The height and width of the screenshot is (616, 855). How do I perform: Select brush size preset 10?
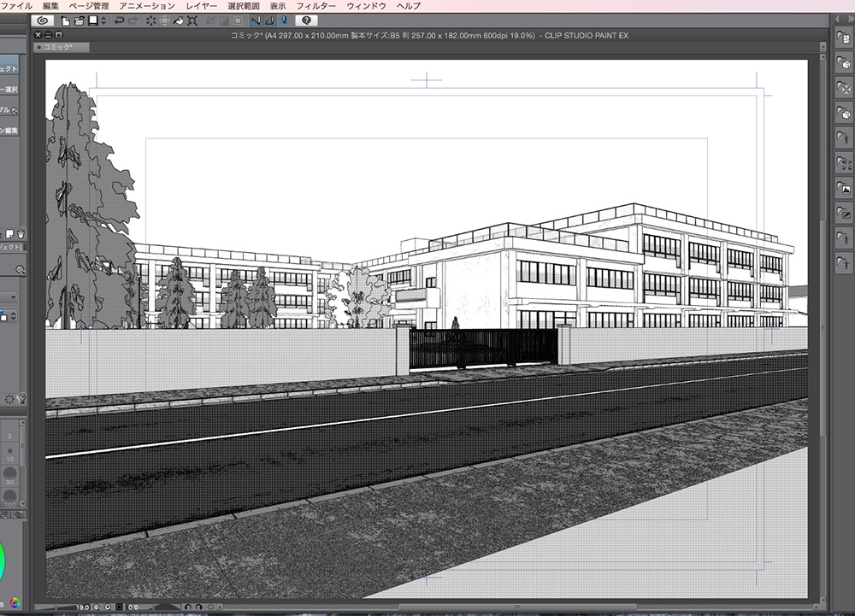point(9,455)
